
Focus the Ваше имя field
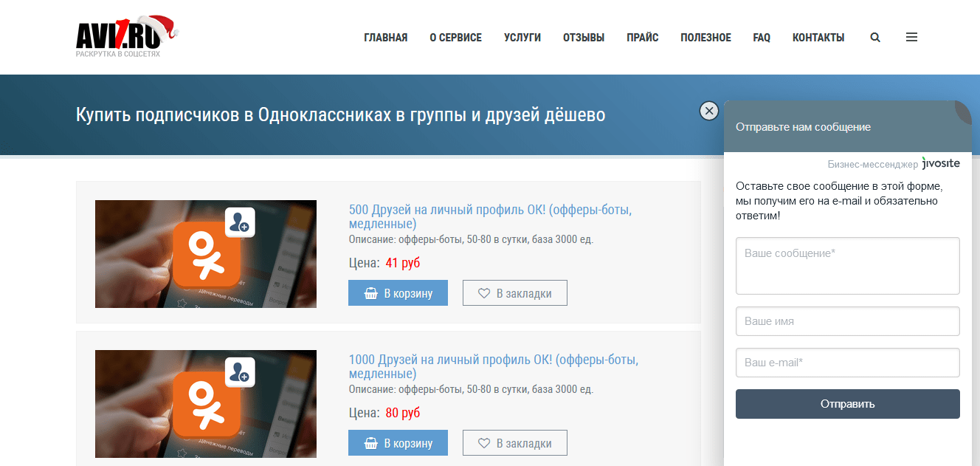[x=848, y=321]
